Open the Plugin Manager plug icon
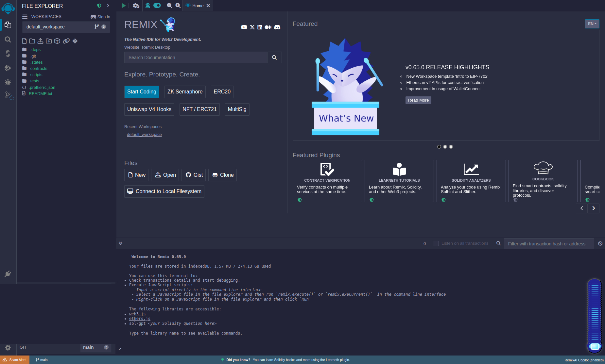This screenshot has height=364, width=605. 8,274
